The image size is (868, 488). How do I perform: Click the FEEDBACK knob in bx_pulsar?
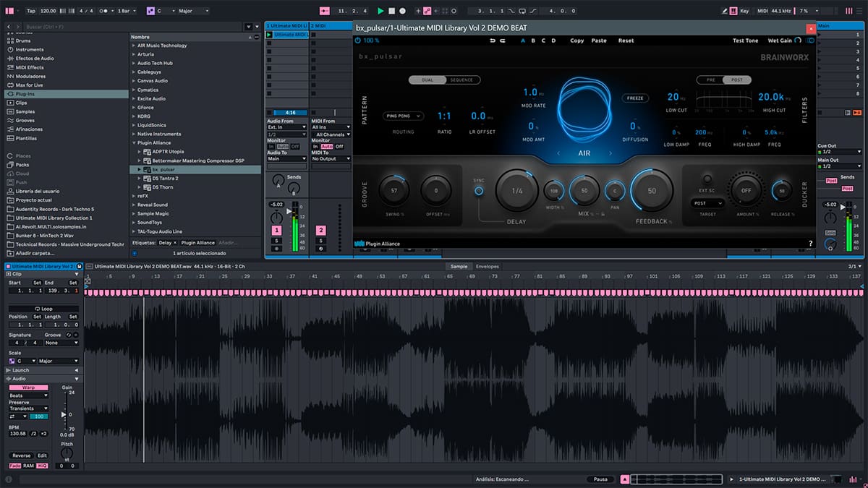tap(652, 191)
